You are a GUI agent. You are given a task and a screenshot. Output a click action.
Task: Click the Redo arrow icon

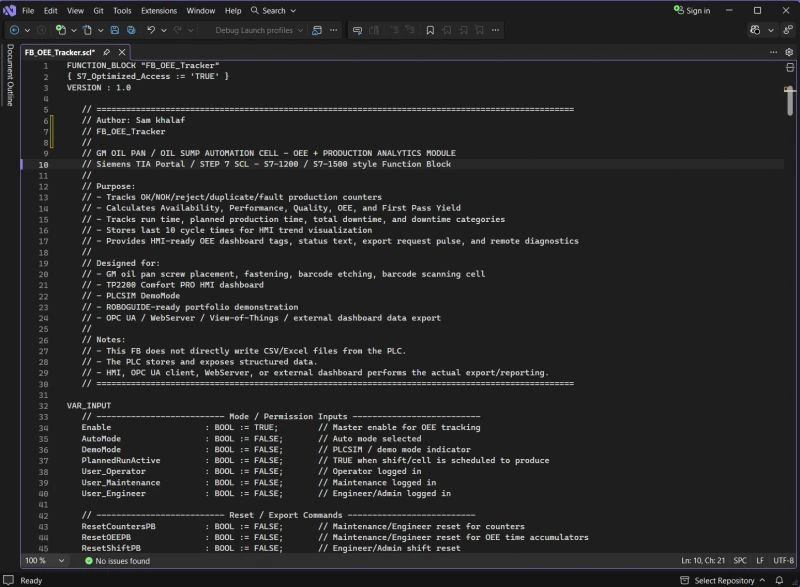click(x=178, y=30)
